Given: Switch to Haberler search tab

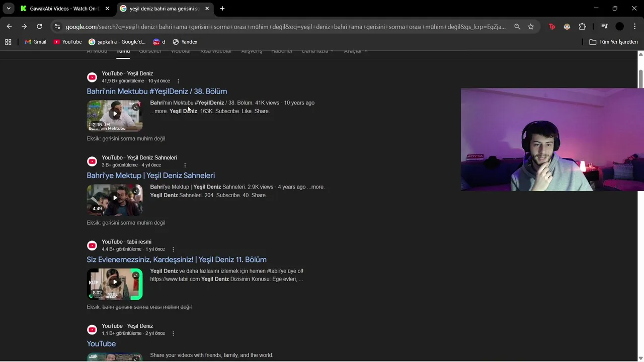Looking at the screenshot, I should pos(282,51).
